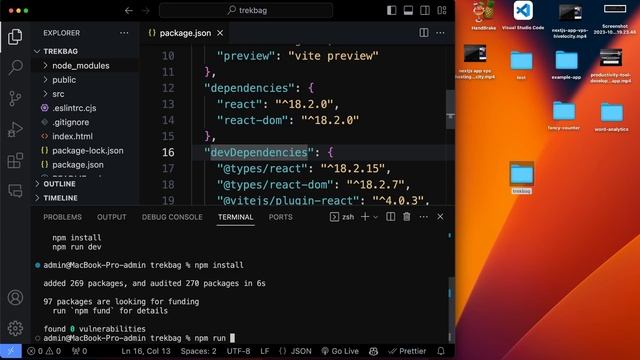Select the example-app desktop folder
Viewport: 640px width, 360px height.
click(x=566, y=64)
